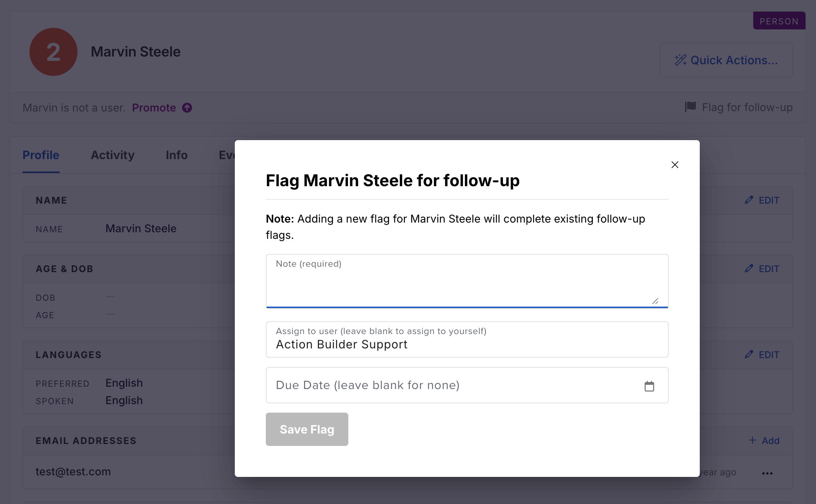
Task: Open three-dots menu for test@test.com
Action: click(x=767, y=473)
